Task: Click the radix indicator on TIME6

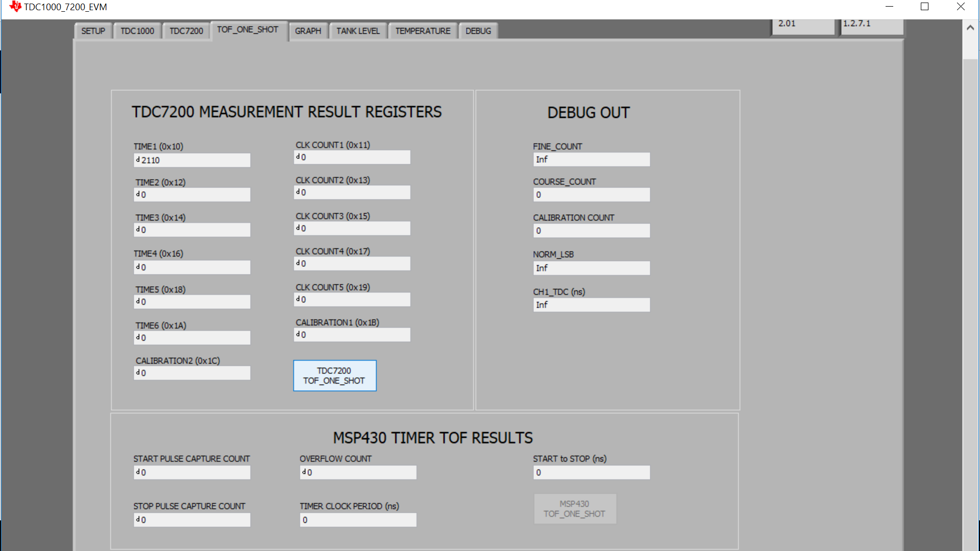Action: (x=137, y=337)
